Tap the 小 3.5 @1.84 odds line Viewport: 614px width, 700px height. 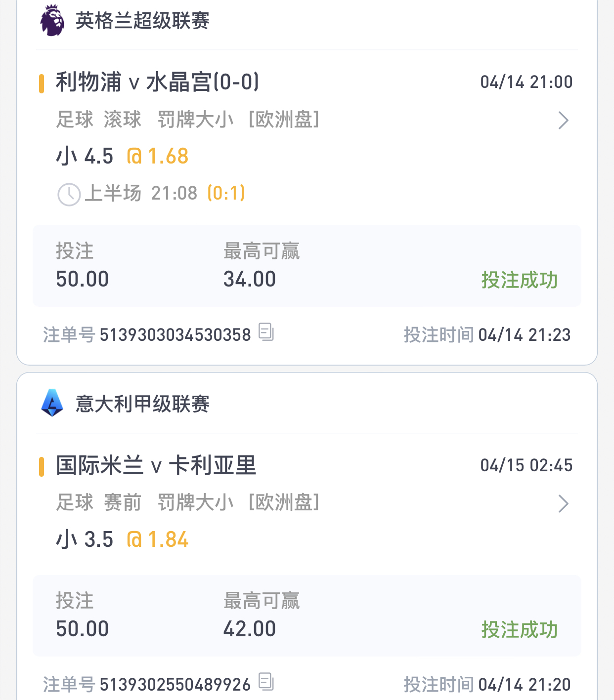[122, 539]
